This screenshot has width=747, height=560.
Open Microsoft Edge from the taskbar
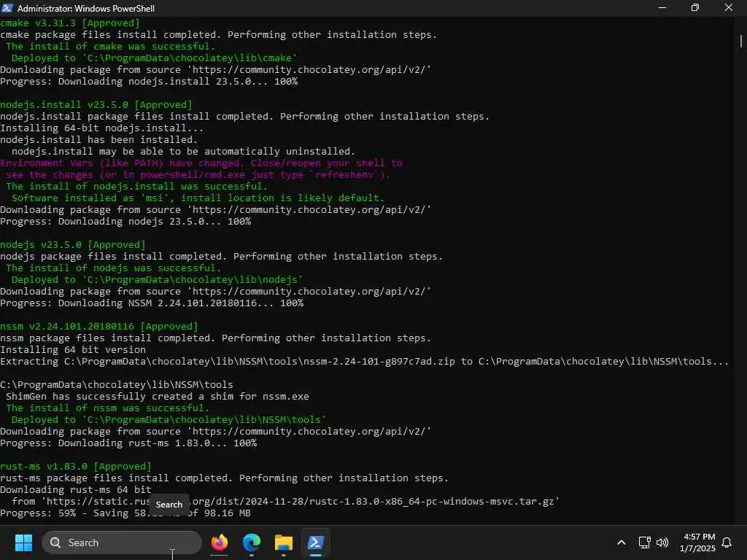[252, 542]
